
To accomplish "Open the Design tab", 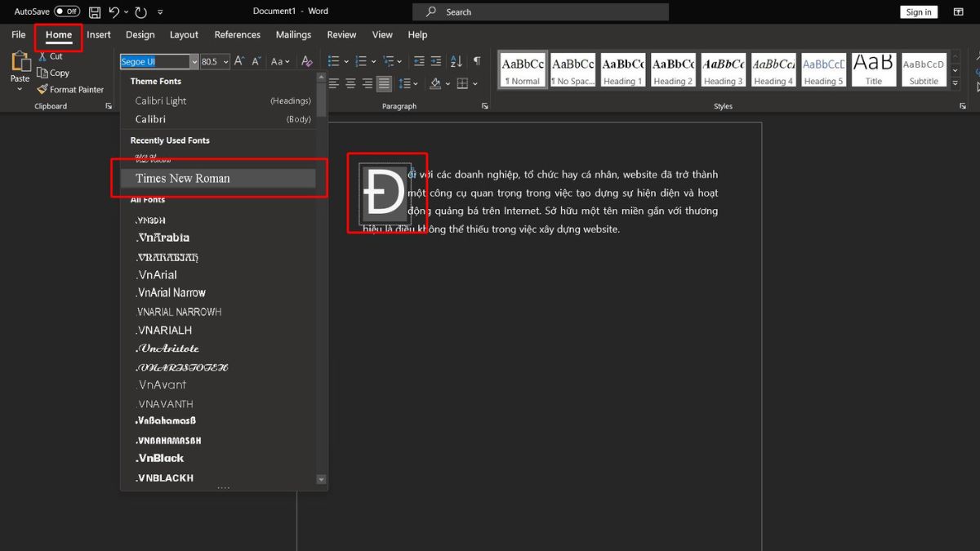I will click(140, 35).
